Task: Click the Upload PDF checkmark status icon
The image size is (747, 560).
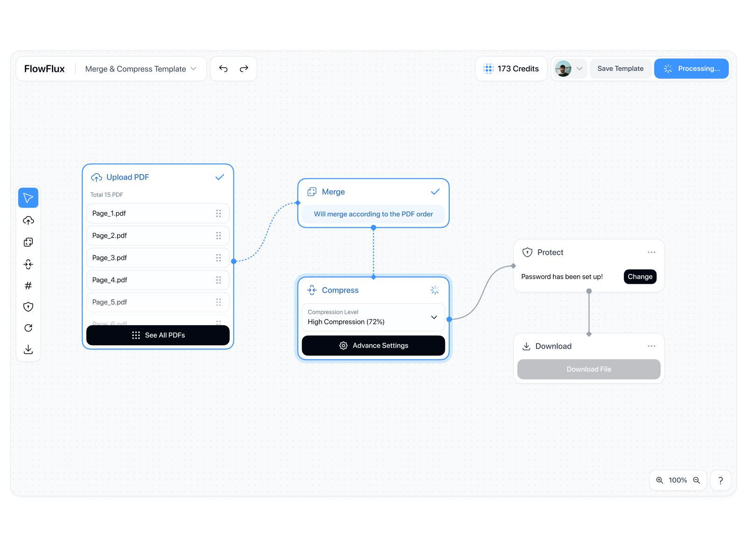Action: pyautogui.click(x=220, y=177)
